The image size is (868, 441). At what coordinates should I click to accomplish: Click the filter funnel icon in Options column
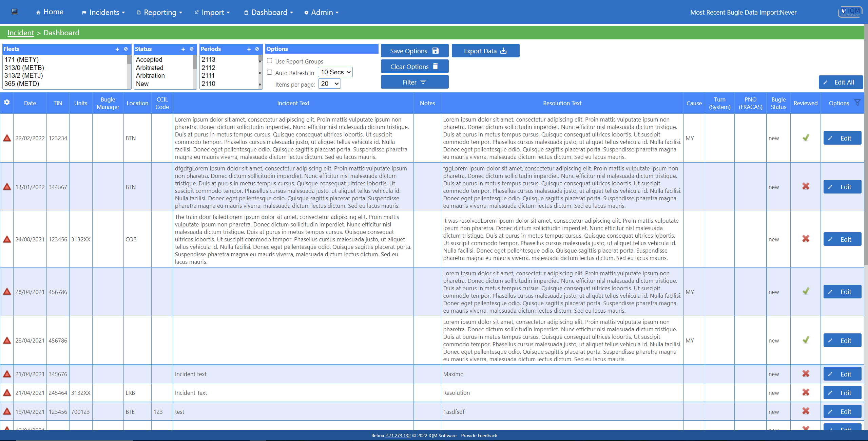857,103
